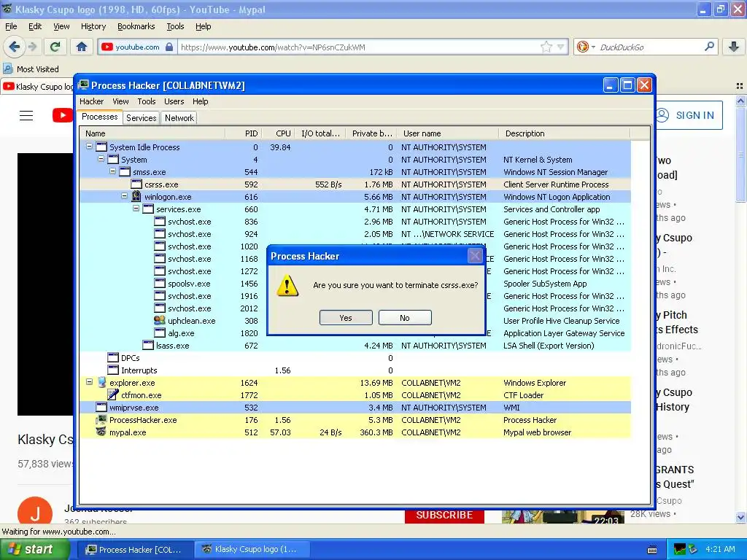Image resolution: width=747 pixels, height=560 pixels.
Task: Collapse the System process tree node
Action: tap(101, 158)
